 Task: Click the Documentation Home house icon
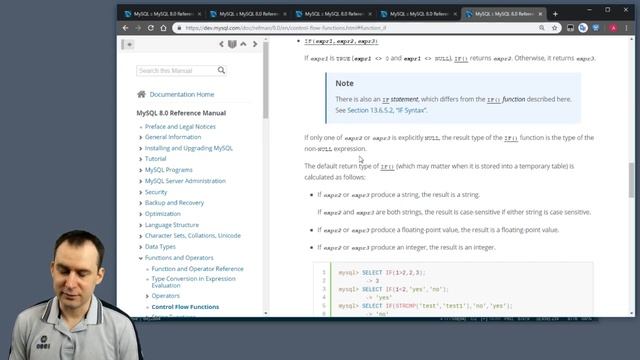(x=141, y=94)
